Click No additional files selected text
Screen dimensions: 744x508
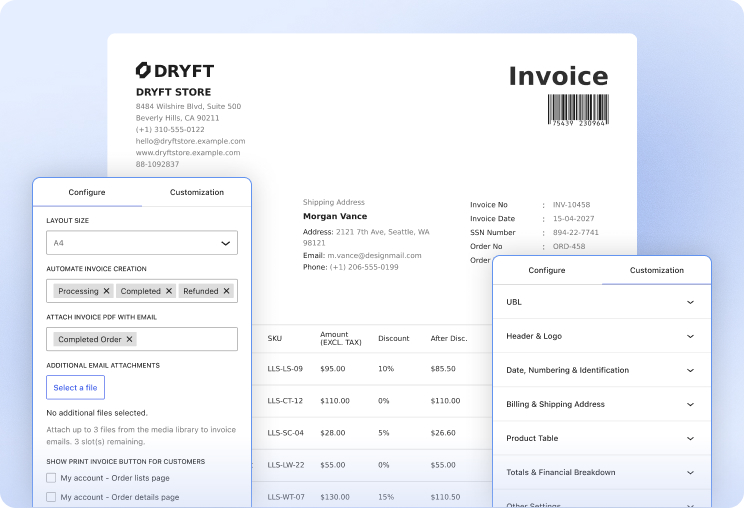coord(97,413)
